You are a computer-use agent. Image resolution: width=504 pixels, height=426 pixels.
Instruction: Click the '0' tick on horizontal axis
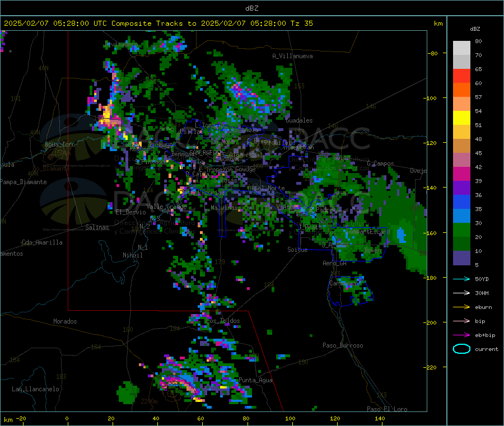pos(67,418)
